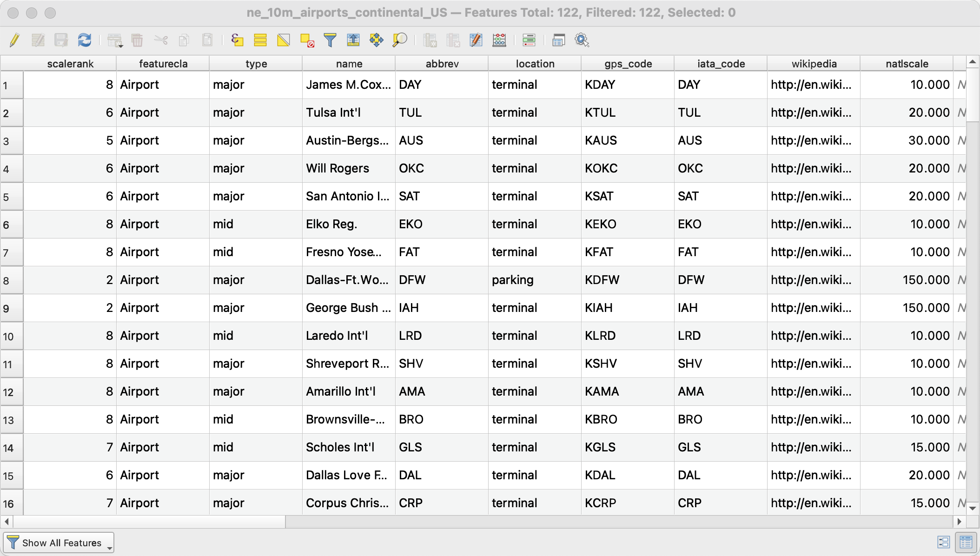This screenshot has width=980, height=556.
Task: Sort the table by the name column
Action: 349,63
